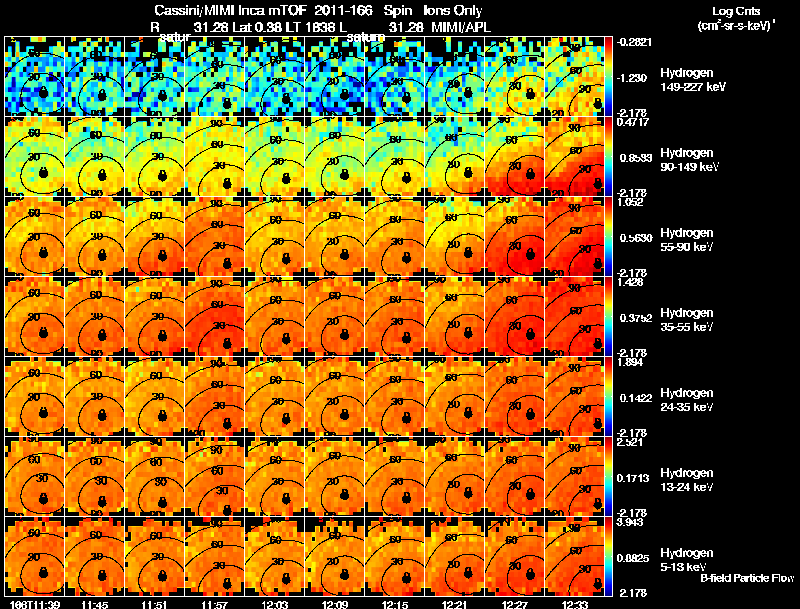Click the colorbar value "3.943"
Image resolution: width=800 pixels, height=609 pixels.
point(631,523)
